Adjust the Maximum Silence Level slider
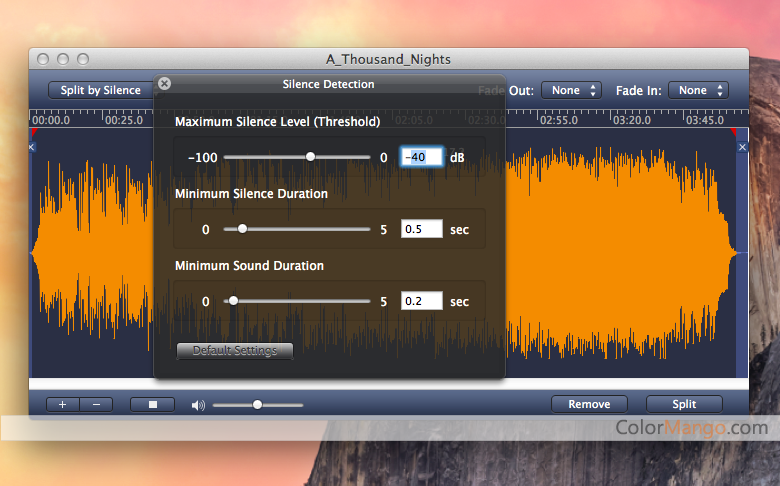The width and height of the screenshot is (780, 486). click(310, 157)
